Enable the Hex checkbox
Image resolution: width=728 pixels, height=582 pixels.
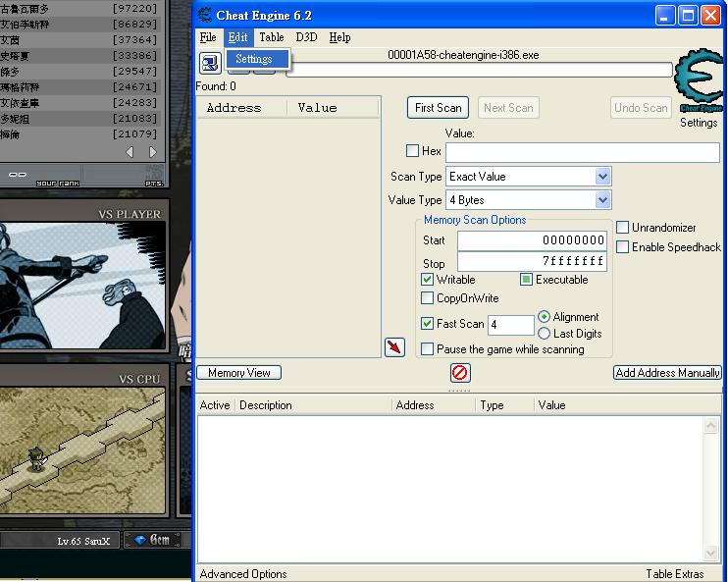[413, 151]
